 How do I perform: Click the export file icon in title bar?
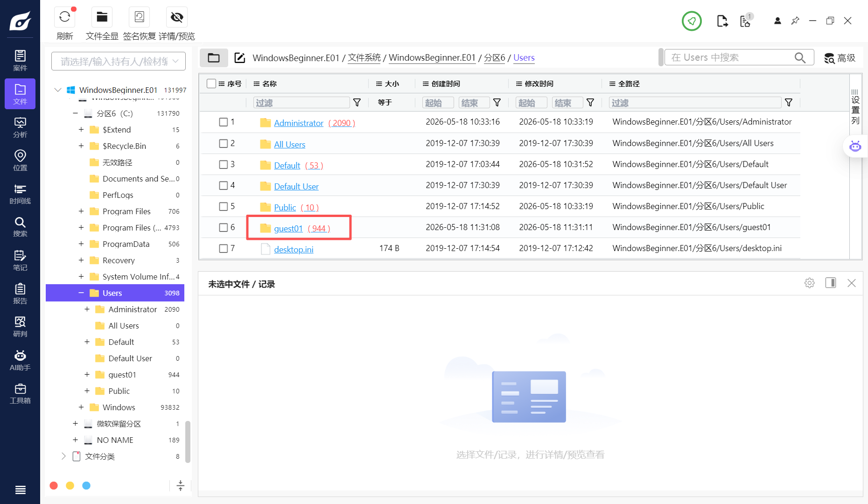[722, 21]
